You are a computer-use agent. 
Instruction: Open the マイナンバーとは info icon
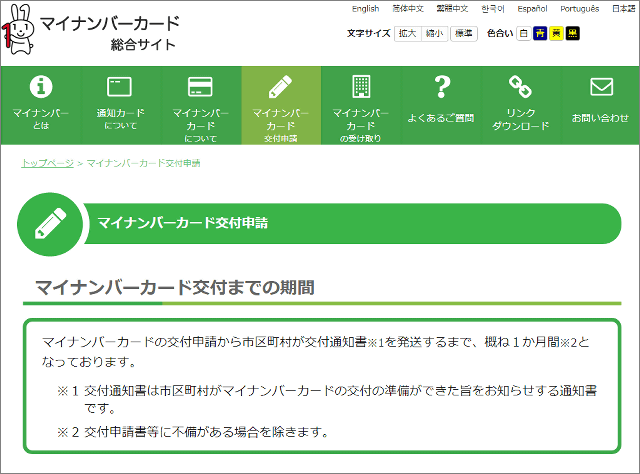(x=40, y=86)
